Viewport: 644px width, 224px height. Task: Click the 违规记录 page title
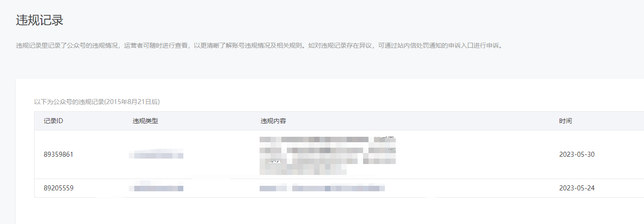tap(39, 20)
